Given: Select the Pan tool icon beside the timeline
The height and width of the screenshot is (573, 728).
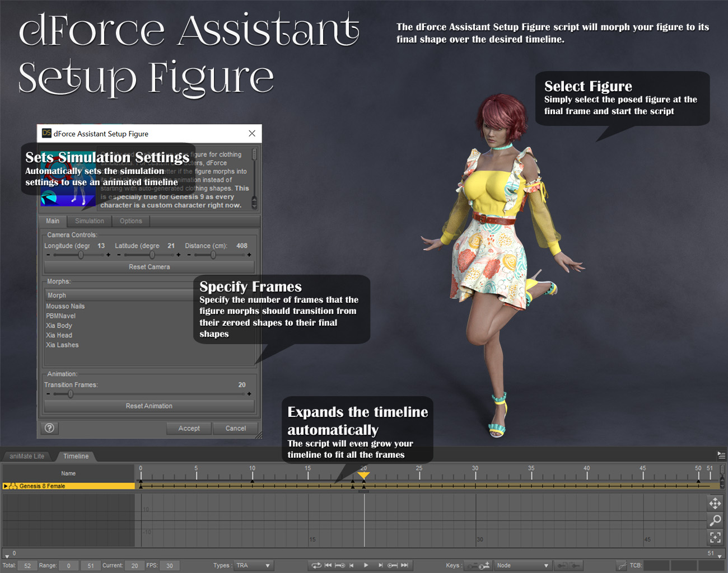Looking at the screenshot, I should (715, 504).
